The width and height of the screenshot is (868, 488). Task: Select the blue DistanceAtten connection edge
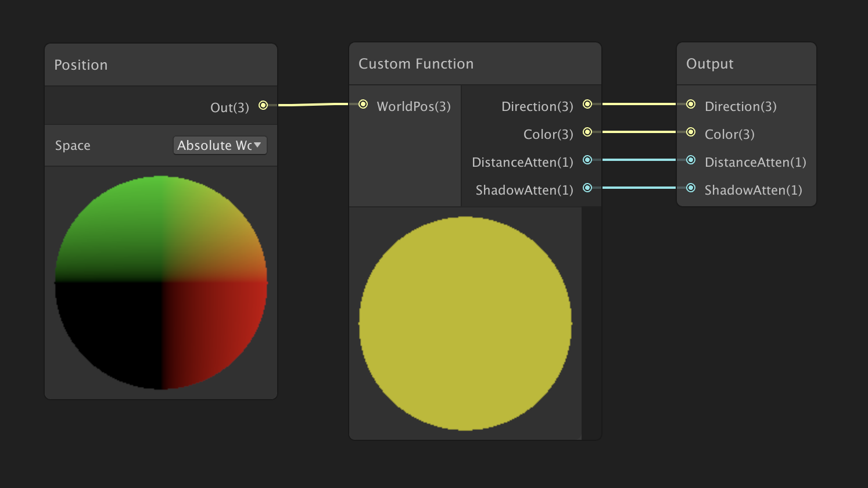click(639, 160)
